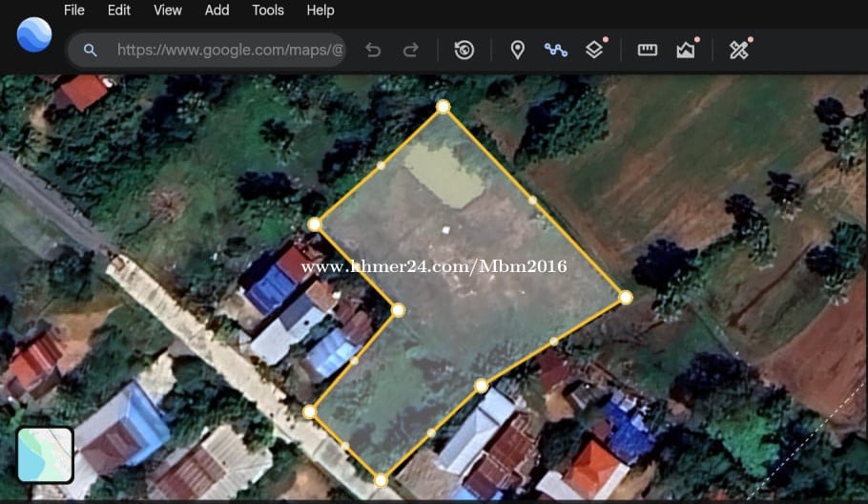Image resolution: width=868 pixels, height=504 pixels.
Task: Click the Undo arrow
Action: click(373, 50)
